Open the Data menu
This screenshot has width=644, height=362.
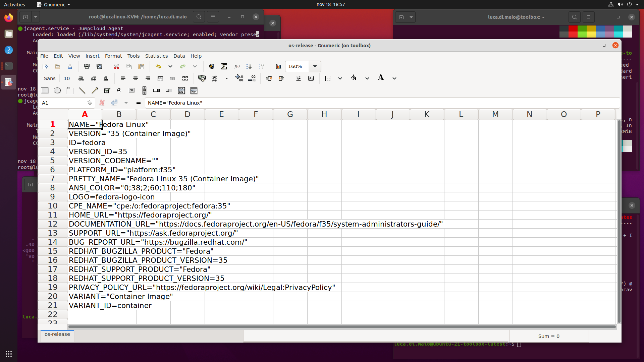179,56
